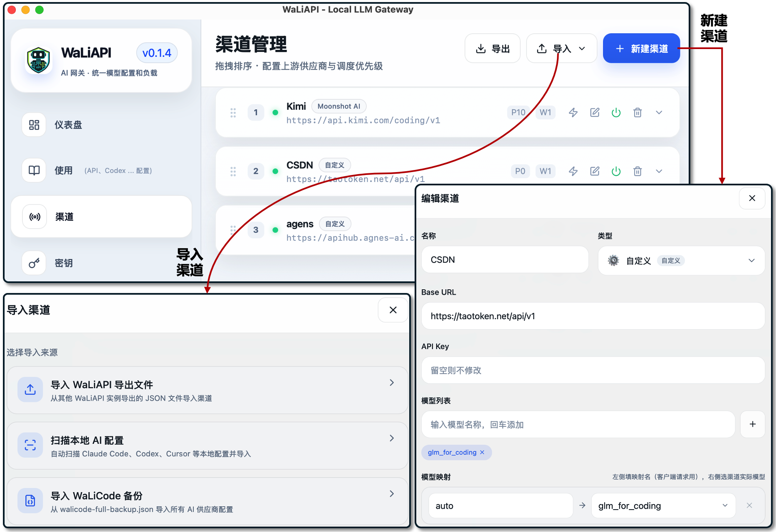Click the Kimi P10 priority badge
Screen dimensions: 776x532
click(x=518, y=113)
